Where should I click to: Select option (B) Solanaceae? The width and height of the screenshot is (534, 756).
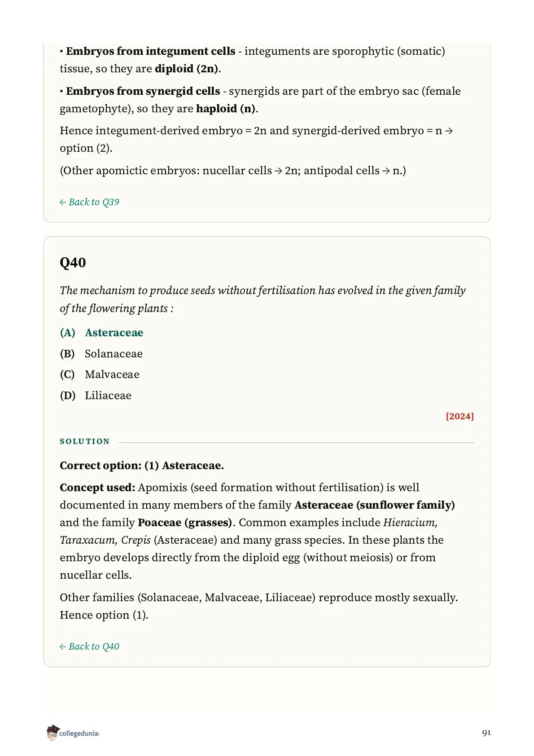point(101,354)
